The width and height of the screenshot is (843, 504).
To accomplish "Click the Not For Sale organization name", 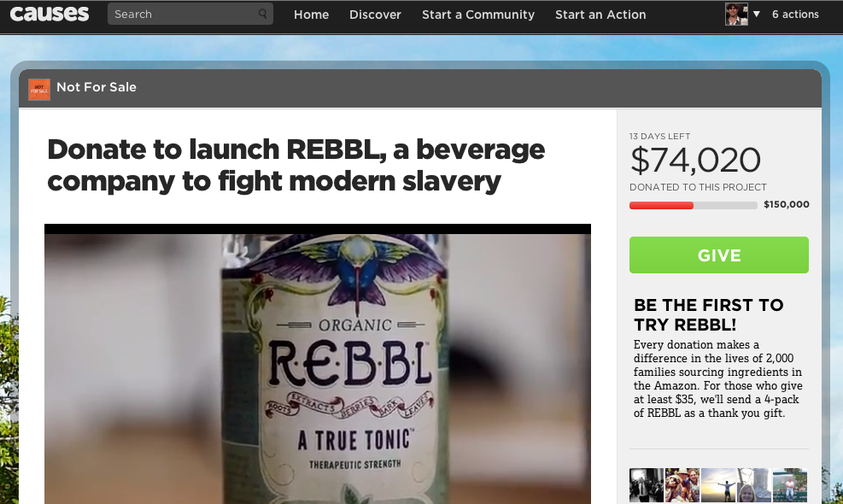I will [x=97, y=87].
